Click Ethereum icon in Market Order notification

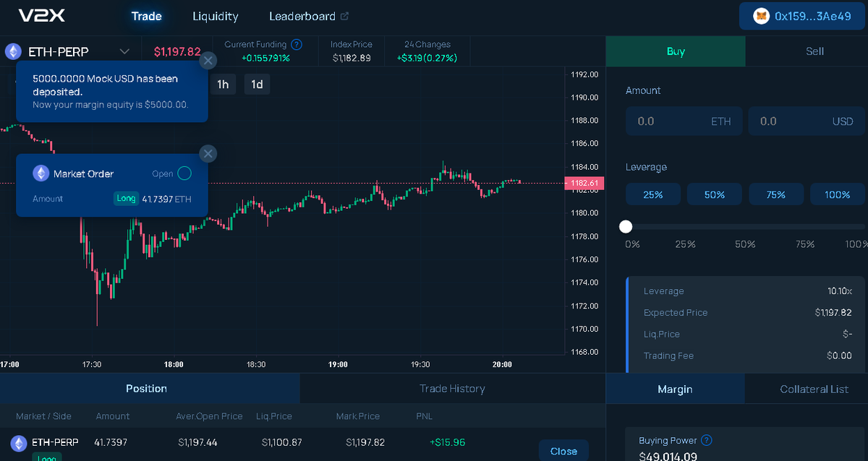(x=41, y=173)
